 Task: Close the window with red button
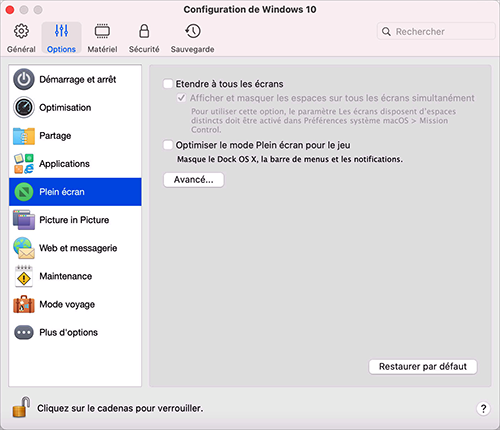[x=10, y=10]
